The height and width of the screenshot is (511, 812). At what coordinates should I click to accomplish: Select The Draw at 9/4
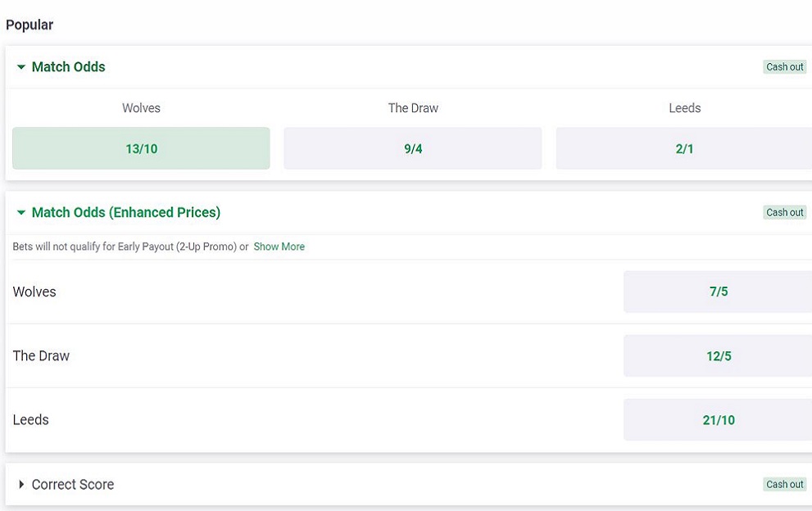pyautogui.click(x=413, y=148)
